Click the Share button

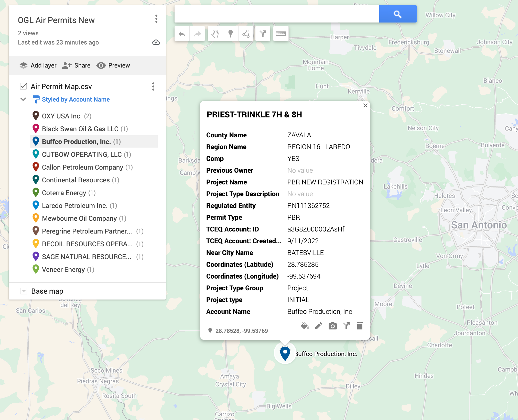pos(76,65)
